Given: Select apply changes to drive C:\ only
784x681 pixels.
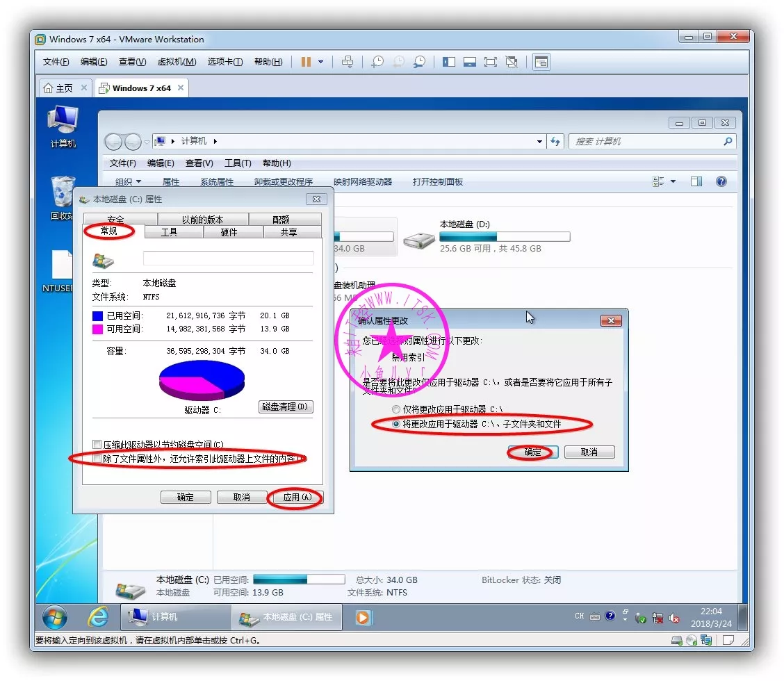Looking at the screenshot, I should pyautogui.click(x=396, y=409).
